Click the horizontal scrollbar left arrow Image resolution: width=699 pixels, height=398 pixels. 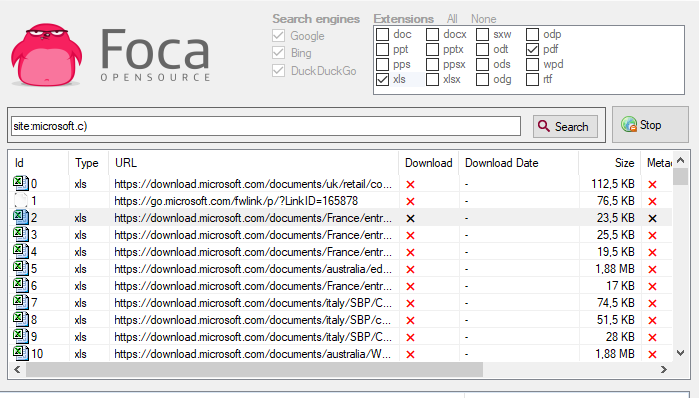click(17, 369)
